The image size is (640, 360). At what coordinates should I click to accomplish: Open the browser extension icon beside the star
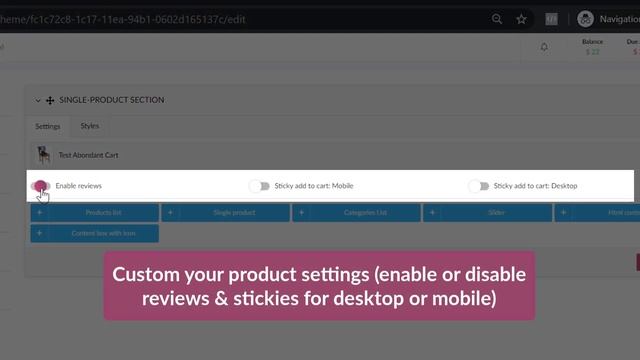551,19
